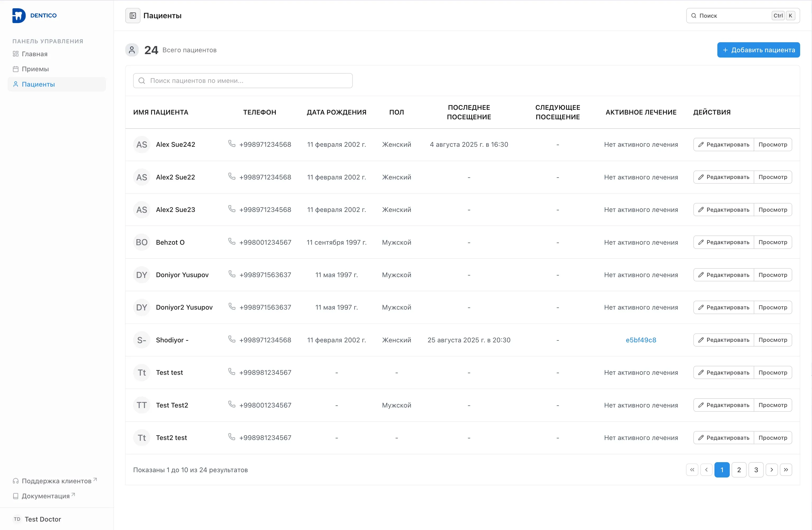Go to the last page of results
This screenshot has width=812, height=530.
786,470
